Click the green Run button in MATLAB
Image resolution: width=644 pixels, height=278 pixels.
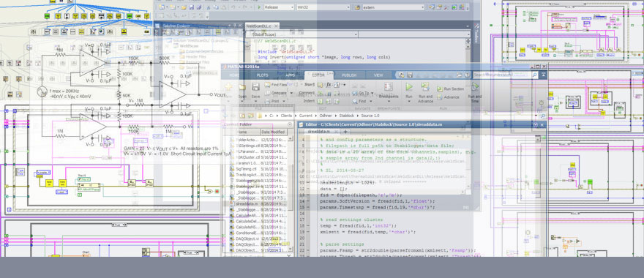coord(409,87)
